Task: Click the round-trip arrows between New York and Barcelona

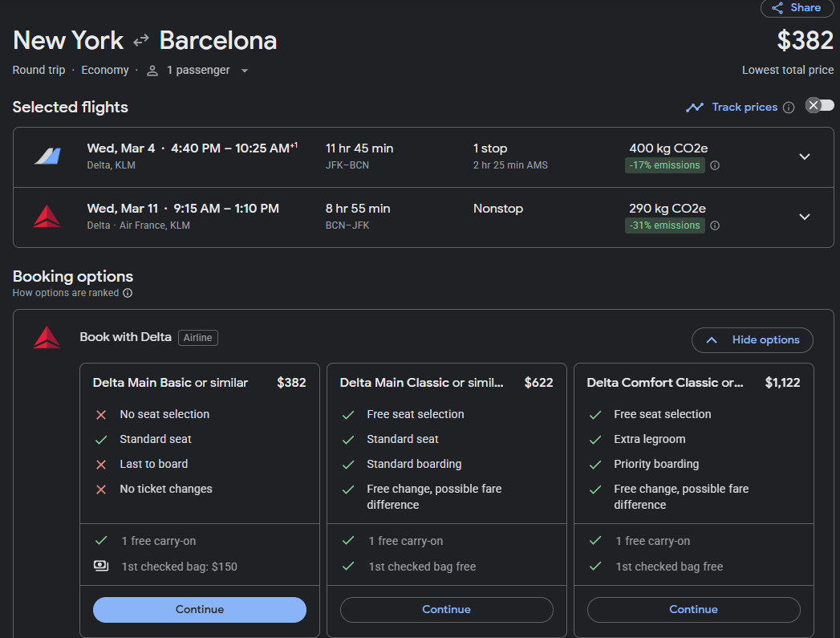Action: pos(141,41)
